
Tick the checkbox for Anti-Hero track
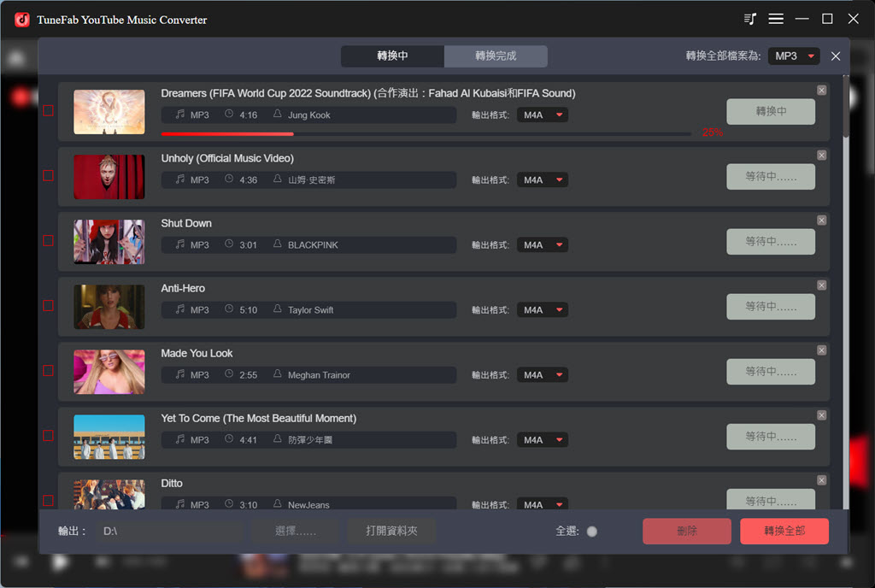click(49, 306)
